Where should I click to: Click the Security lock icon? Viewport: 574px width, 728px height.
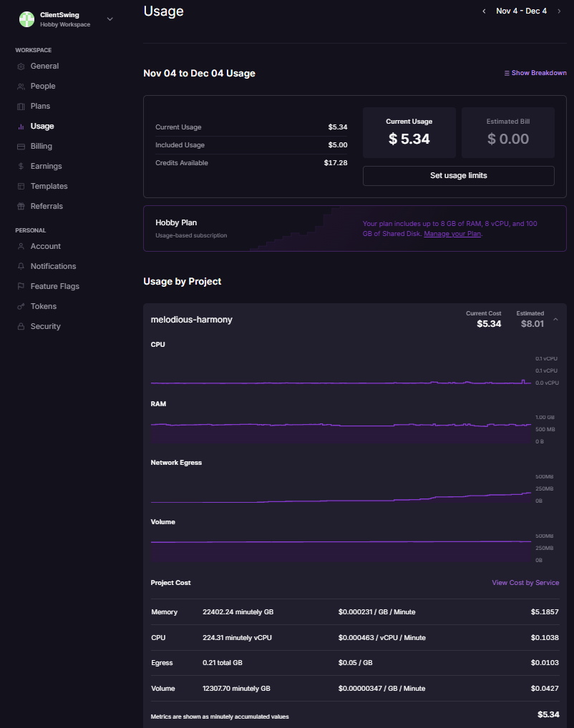tap(21, 327)
